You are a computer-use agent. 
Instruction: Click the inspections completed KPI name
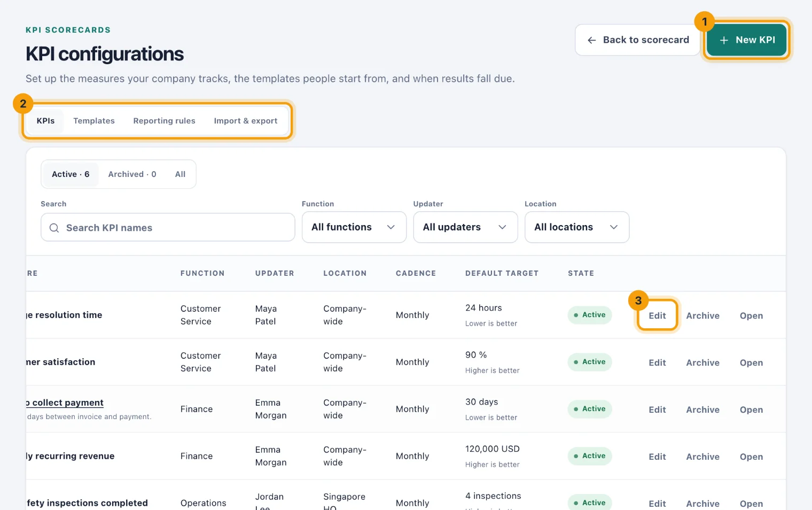[x=87, y=503]
